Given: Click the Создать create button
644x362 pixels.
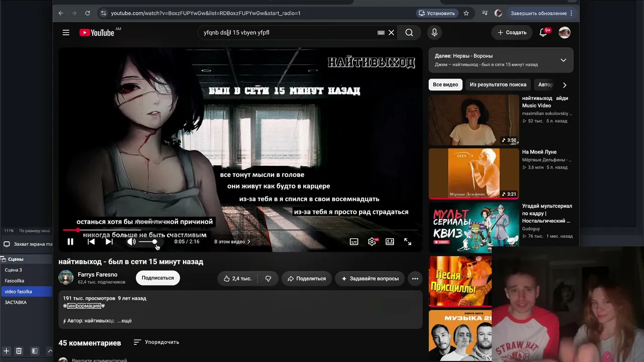Looking at the screenshot, I should click(512, 33).
